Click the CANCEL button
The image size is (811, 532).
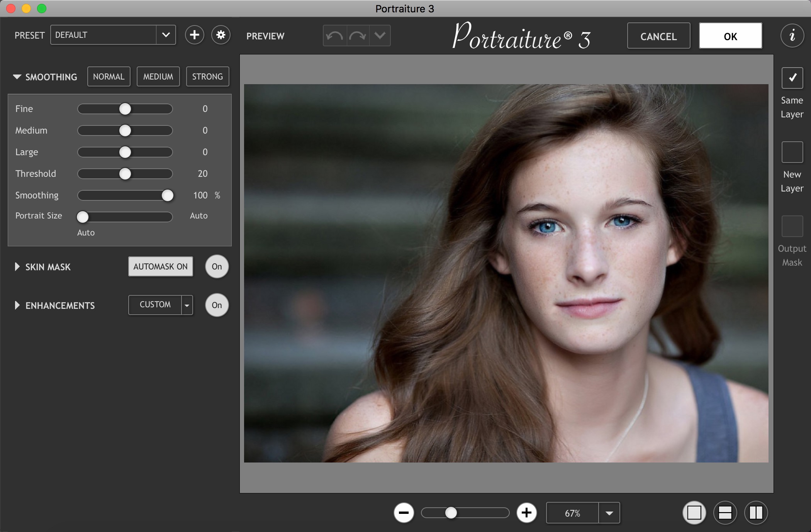[x=658, y=36]
